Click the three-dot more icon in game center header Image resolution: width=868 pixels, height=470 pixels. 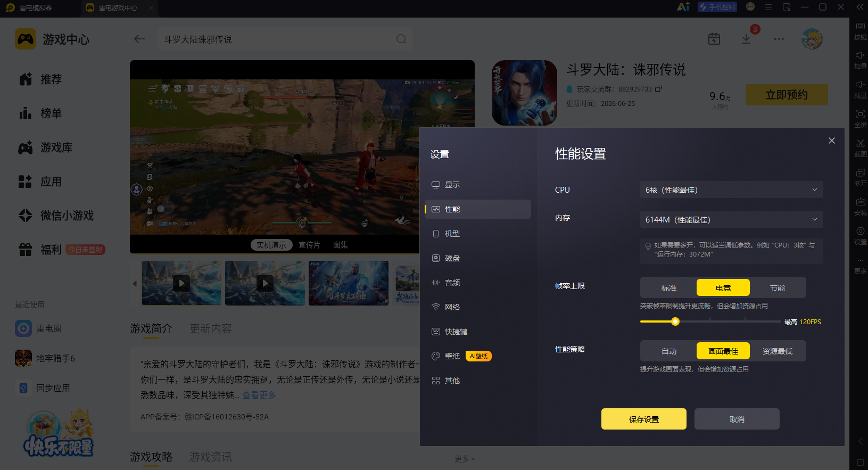pyautogui.click(x=779, y=39)
